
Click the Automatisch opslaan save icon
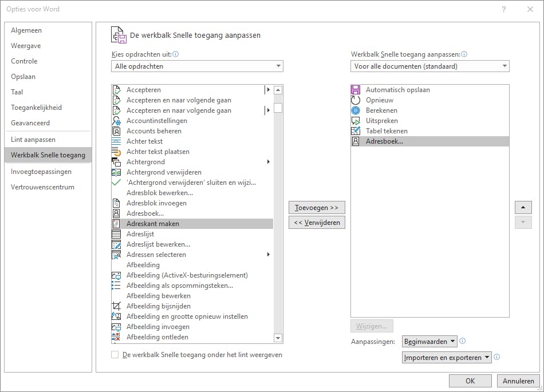[356, 90]
